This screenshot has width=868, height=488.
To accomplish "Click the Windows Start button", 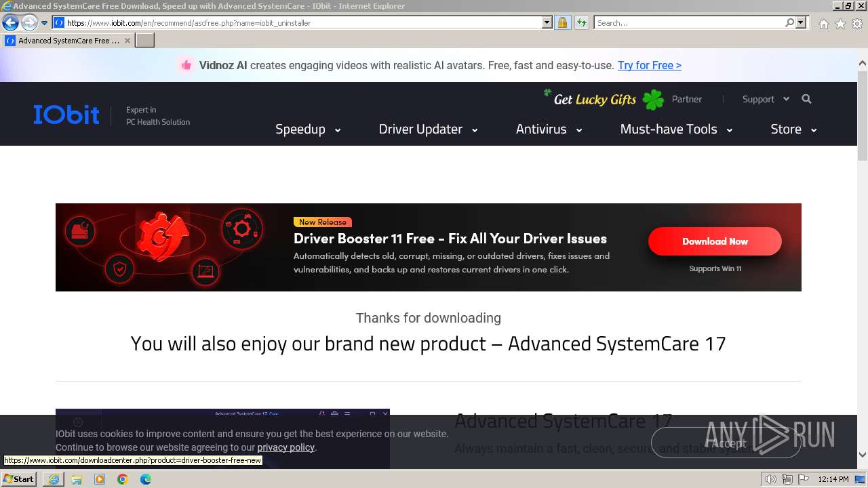I will (18, 479).
